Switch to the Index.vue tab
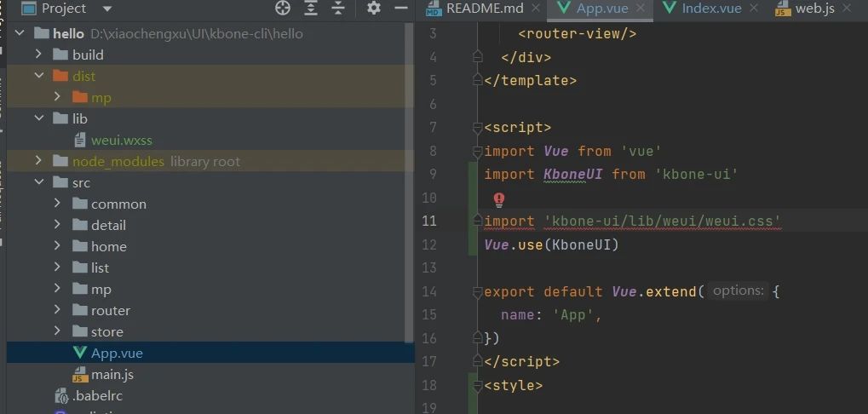The width and height of the screenshot is (868, 414). coord(711,9)
